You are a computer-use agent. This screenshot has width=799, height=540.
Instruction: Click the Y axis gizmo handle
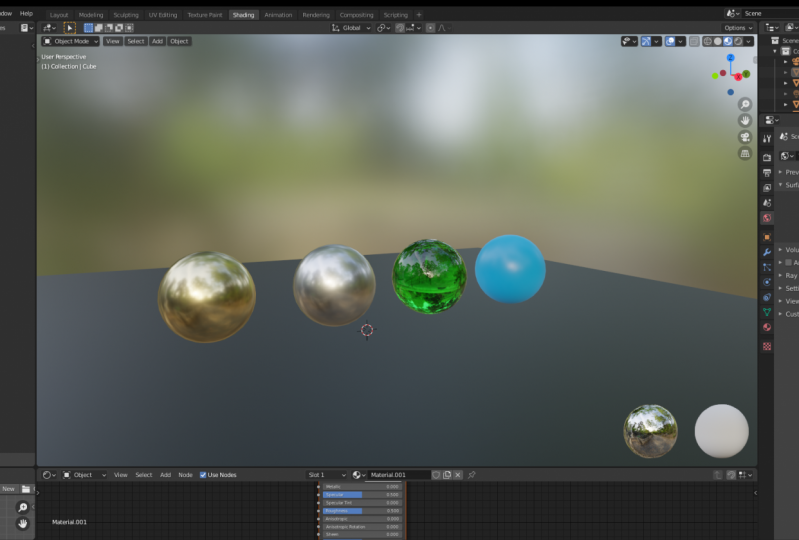click(x=746, y=74)
